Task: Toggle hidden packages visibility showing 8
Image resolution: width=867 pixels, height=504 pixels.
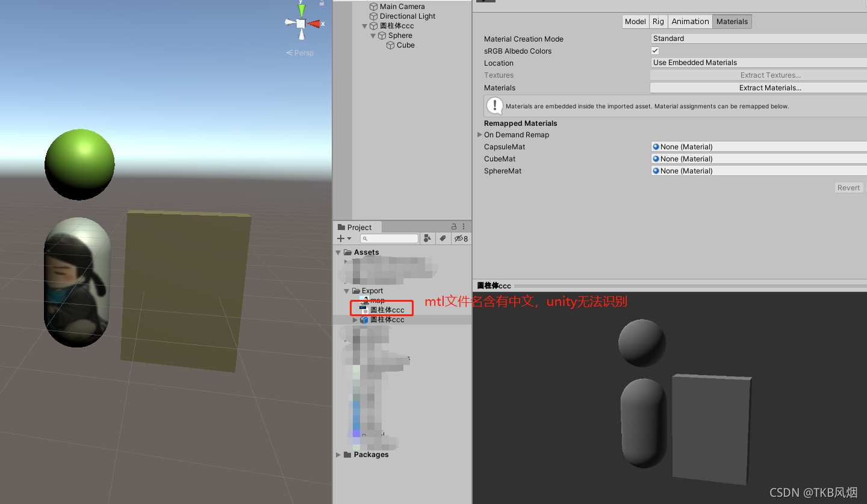Action: [461, 238]
